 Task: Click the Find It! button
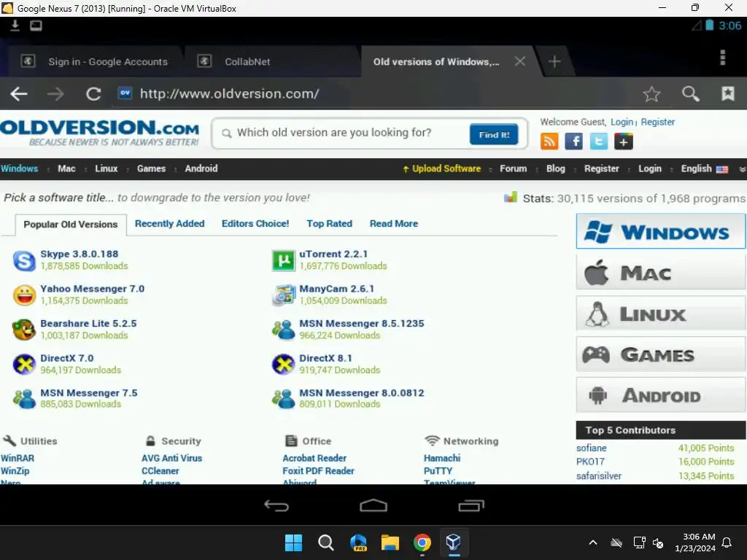pos(494,135)
